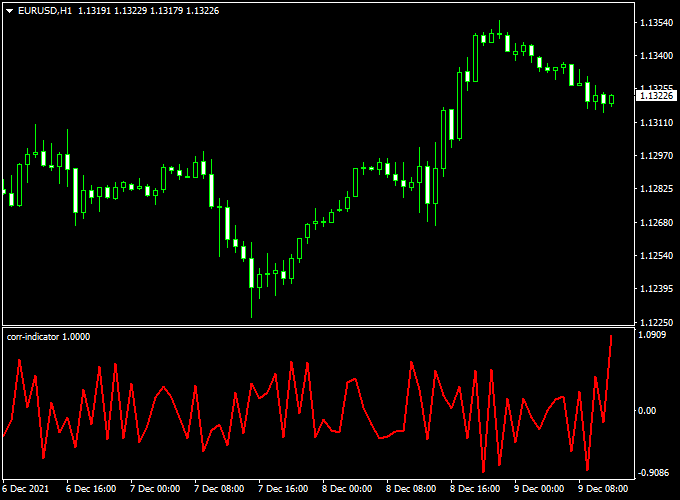Select price scale value 1.12825

pyautogui.click(x=657, y=189)
